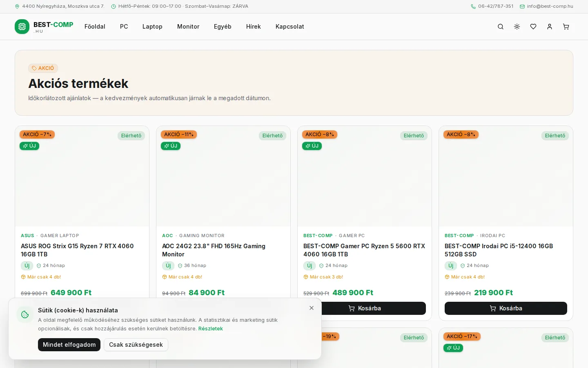The image size is (588, 368).
Task: Click the BEST-COMP chip logo icon
Action: [x=22, y=27]
